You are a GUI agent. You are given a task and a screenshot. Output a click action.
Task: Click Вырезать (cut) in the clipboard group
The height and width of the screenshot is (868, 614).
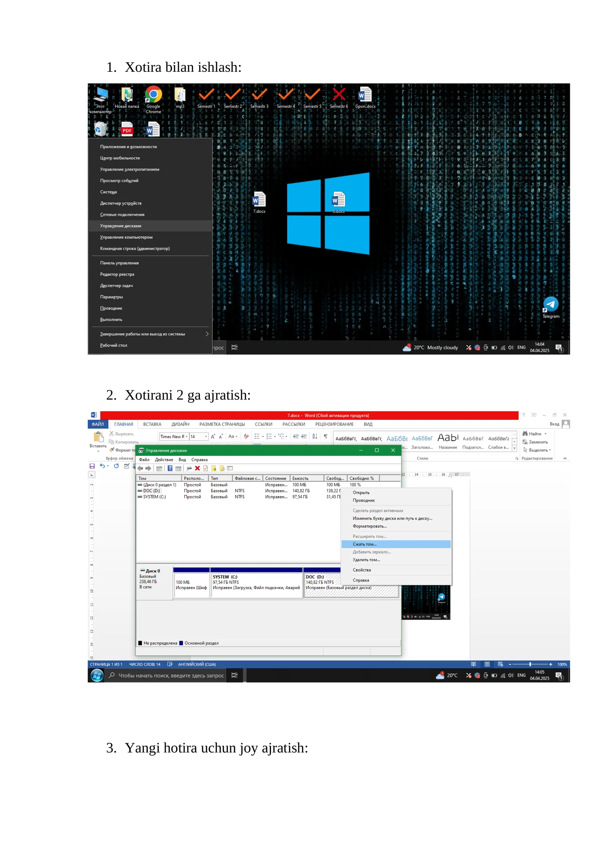click(122, 434)
